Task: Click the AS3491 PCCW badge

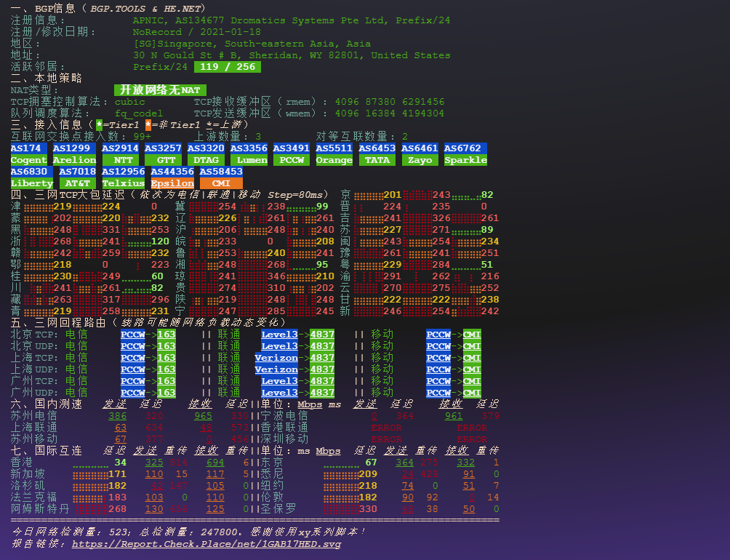Action: click(x=292, y=154)
